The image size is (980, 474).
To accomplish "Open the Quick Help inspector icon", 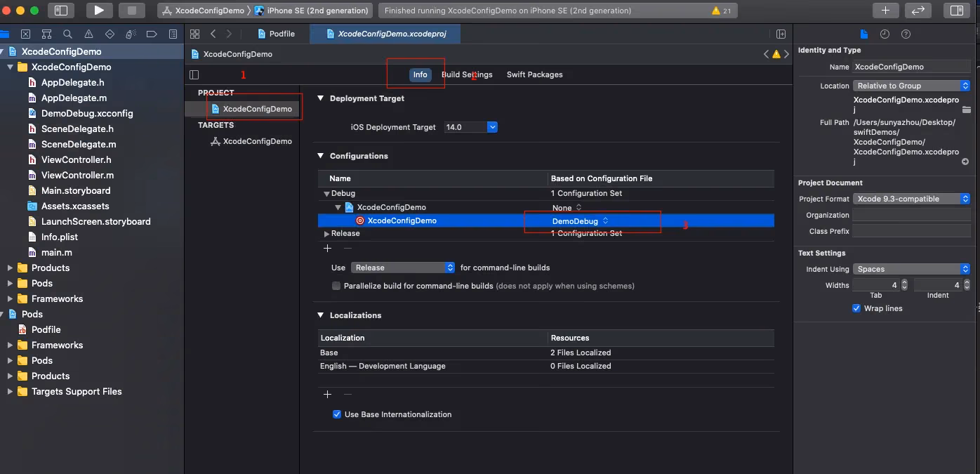I will pyautogui.click(x=906, y=34).
